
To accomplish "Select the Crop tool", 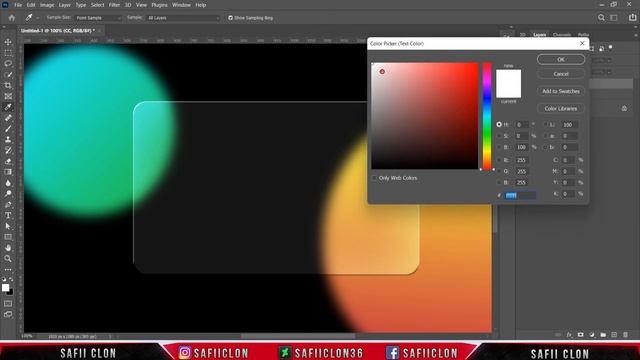I will 8,85.
